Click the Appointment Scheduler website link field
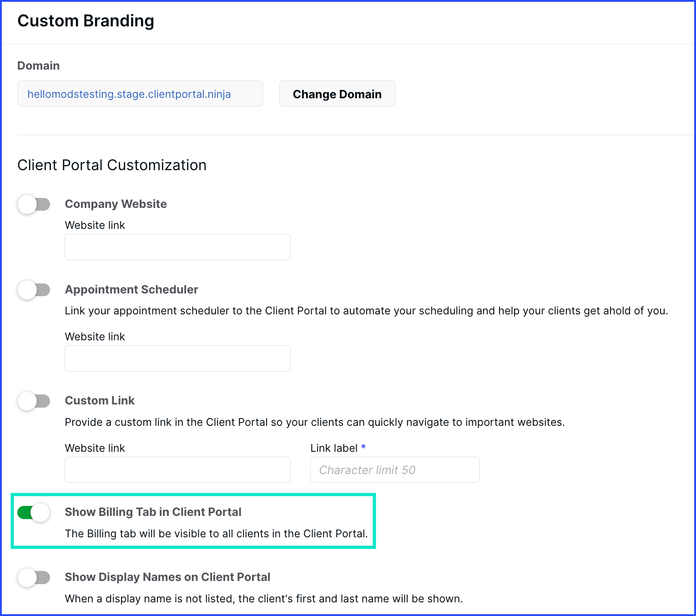Viewport: 696px width, 616px height. point(177,358)
